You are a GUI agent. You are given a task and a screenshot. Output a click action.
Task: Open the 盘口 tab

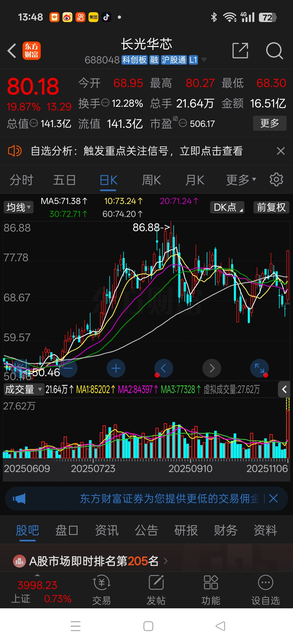67,530
